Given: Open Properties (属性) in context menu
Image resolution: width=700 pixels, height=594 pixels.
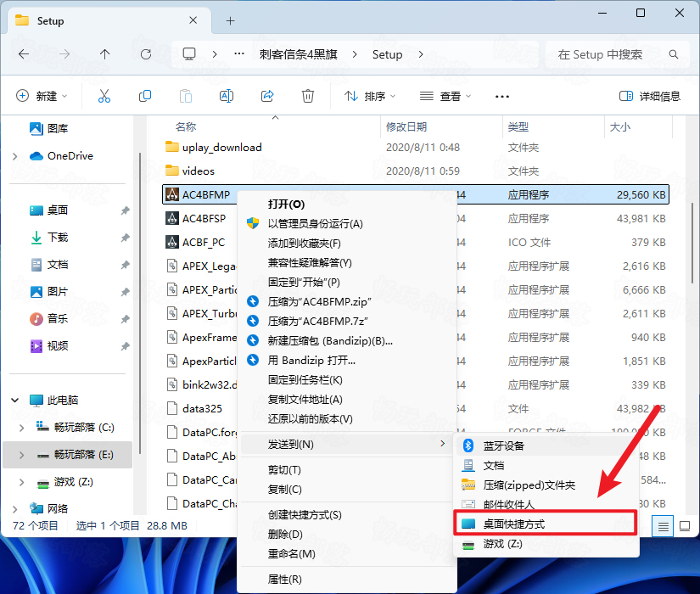Looking at the screenshot, I should (346, 580).
